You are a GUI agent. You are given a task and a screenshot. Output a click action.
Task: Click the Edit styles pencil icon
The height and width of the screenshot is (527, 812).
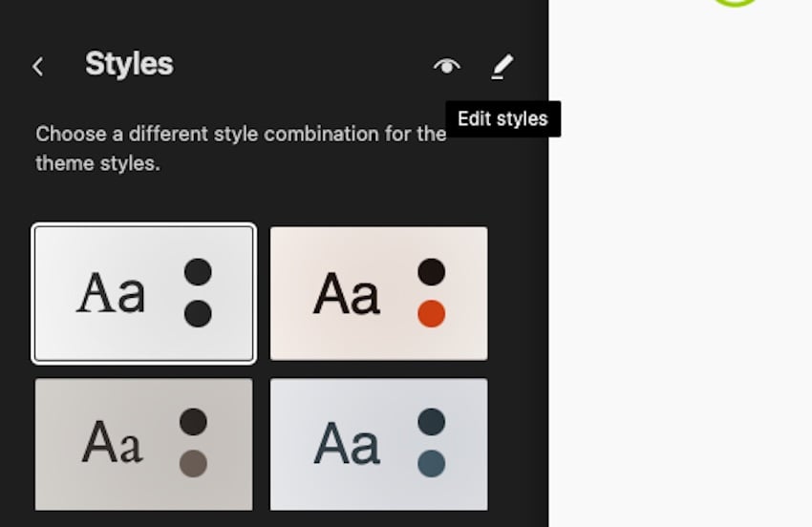pyautogui.click(x=502, y=66)
